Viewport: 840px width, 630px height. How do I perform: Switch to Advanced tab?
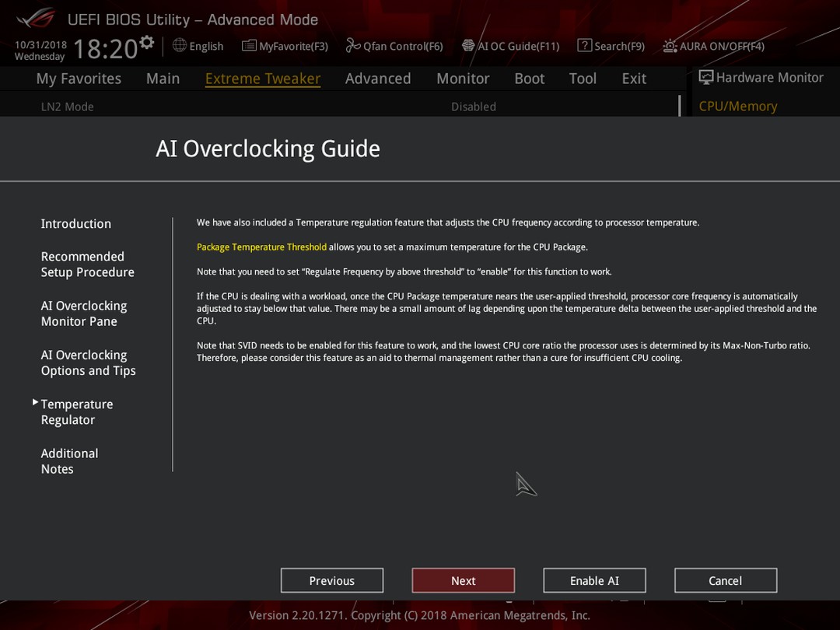[x=378, y=79]
